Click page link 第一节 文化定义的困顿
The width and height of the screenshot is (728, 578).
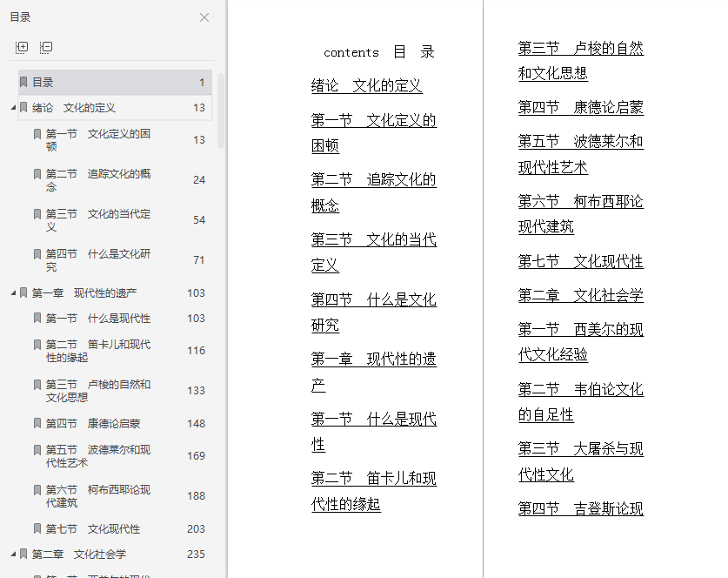[x=374, y=133]
